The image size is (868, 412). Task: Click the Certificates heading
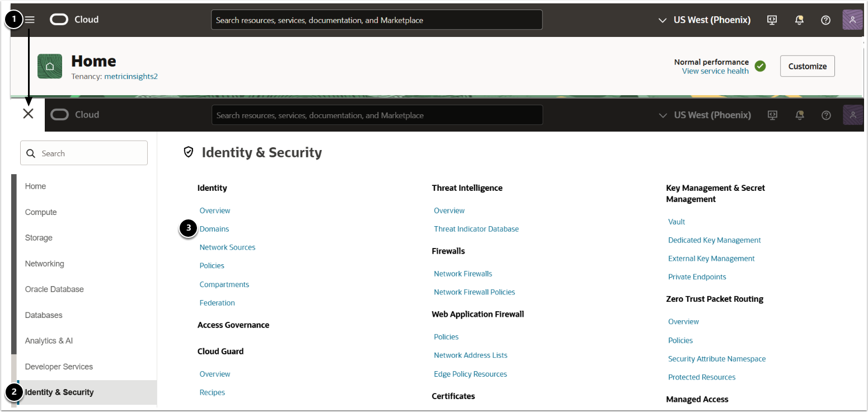click(x=453, y=396)
